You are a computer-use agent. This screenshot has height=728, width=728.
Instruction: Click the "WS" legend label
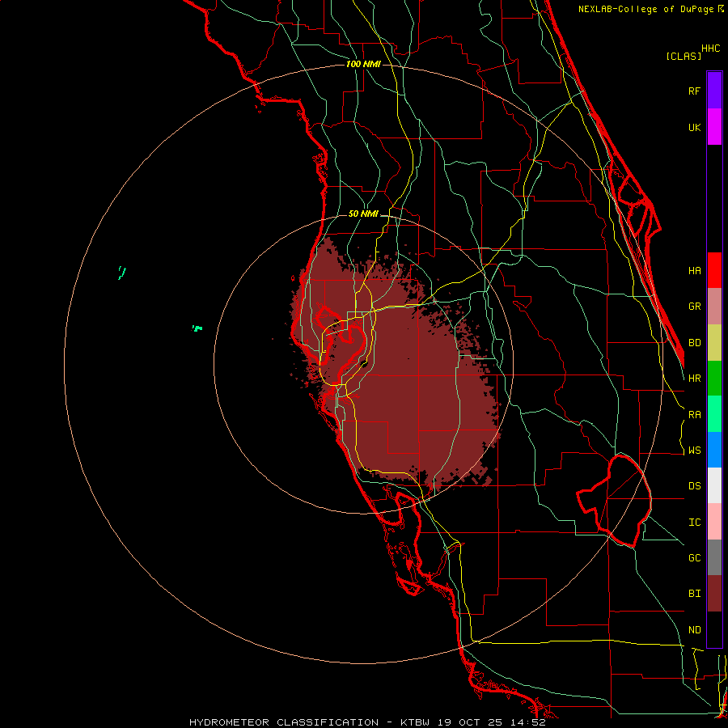(694, 451)
